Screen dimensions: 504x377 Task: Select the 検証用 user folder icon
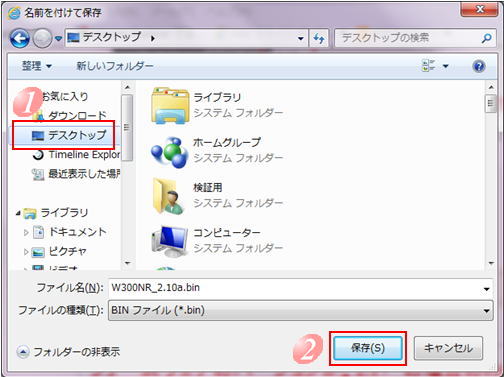168,196
